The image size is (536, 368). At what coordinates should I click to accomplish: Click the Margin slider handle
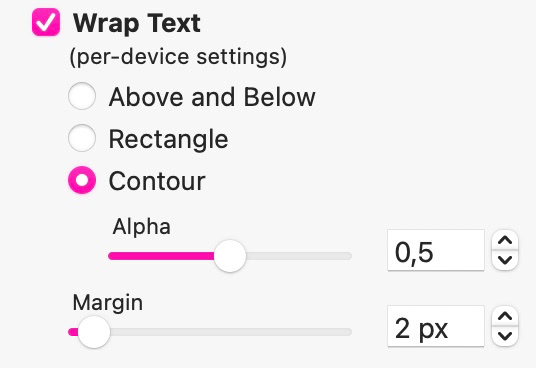click(94, 332)
